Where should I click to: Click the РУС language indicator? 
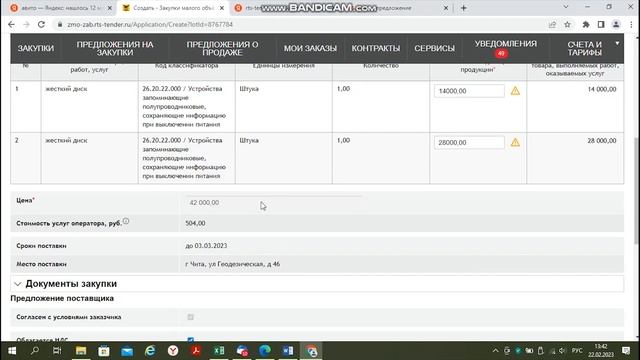pos(577,351)
